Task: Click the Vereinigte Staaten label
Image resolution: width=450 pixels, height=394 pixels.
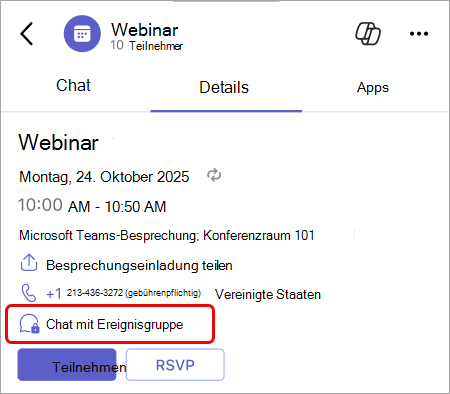Action: (x=268, y=294)
